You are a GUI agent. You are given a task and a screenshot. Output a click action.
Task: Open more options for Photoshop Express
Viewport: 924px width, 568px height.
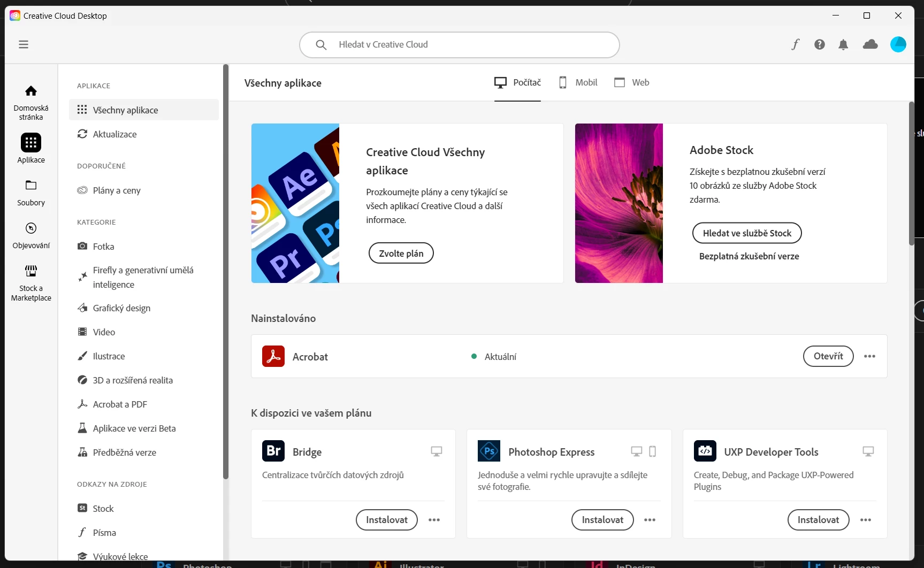(x=650, y=520)
